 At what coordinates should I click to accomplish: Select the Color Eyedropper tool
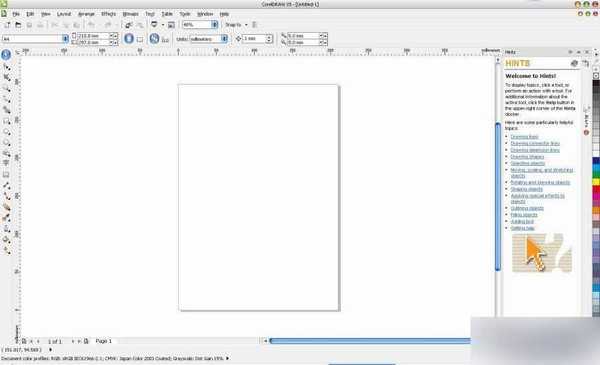coord(7,218)
